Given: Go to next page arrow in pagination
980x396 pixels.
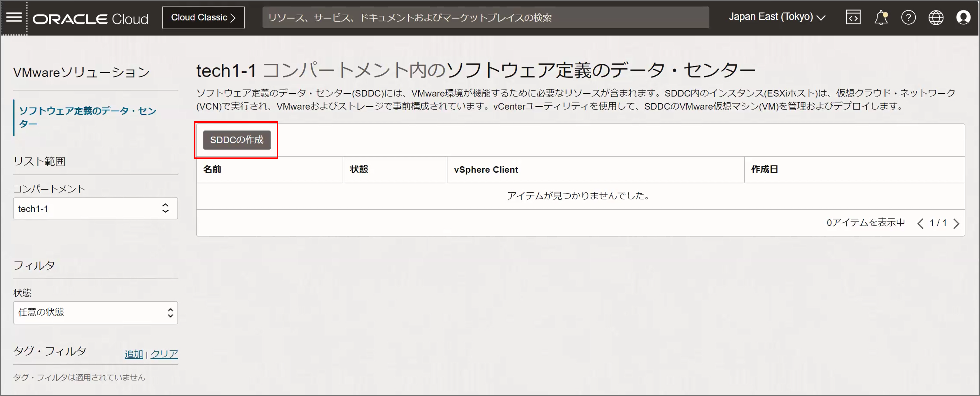Looking at the screenshot, I should [x=956, y=223].
